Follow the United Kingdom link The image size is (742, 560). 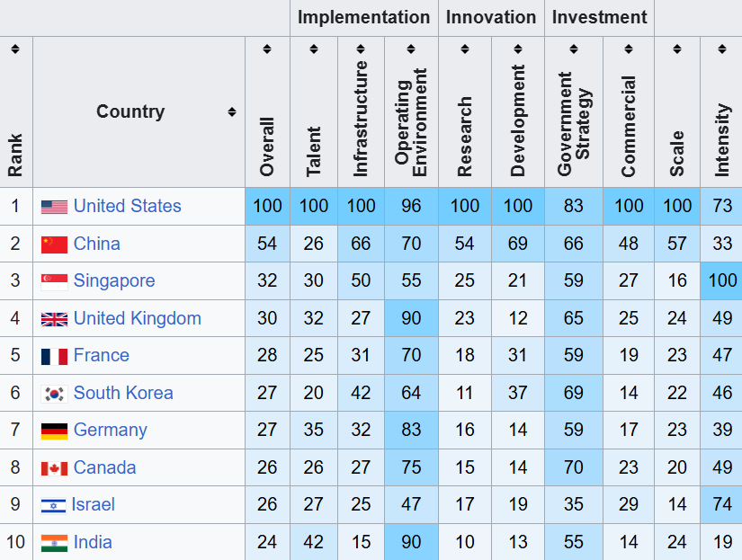137,319
